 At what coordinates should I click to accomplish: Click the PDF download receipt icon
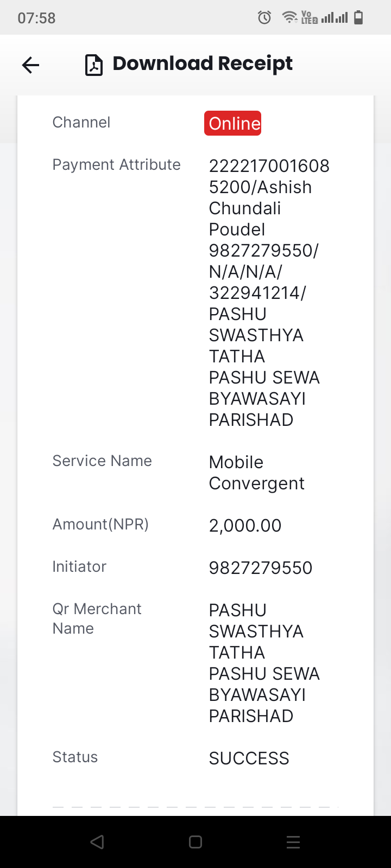94,66
